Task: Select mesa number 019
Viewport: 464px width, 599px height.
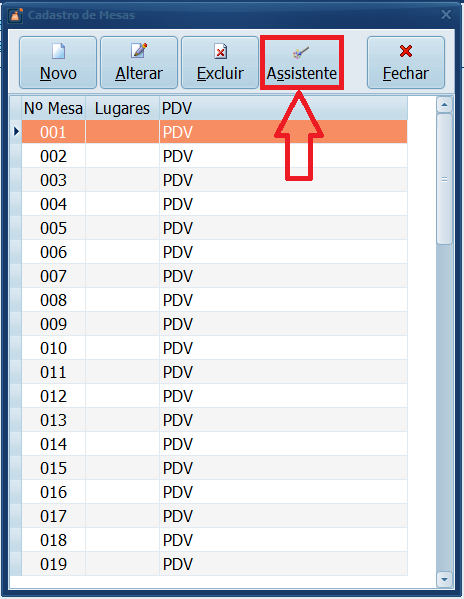Action: tap(53, 564)
